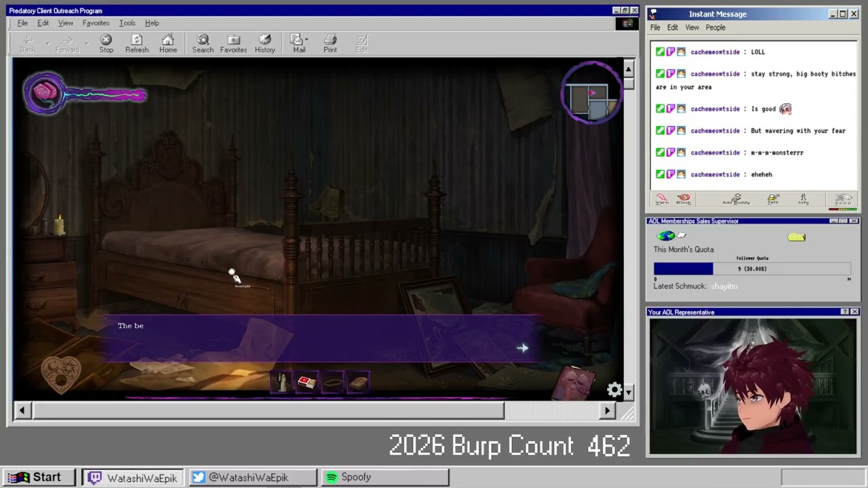Click the Refresh toolbar icon
868x488 pixels.
tap(136, 43)
